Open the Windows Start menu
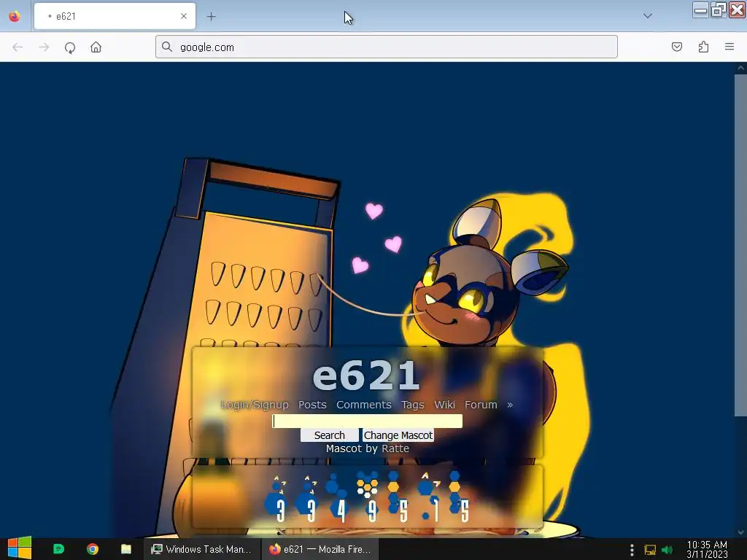 point(20,548)
